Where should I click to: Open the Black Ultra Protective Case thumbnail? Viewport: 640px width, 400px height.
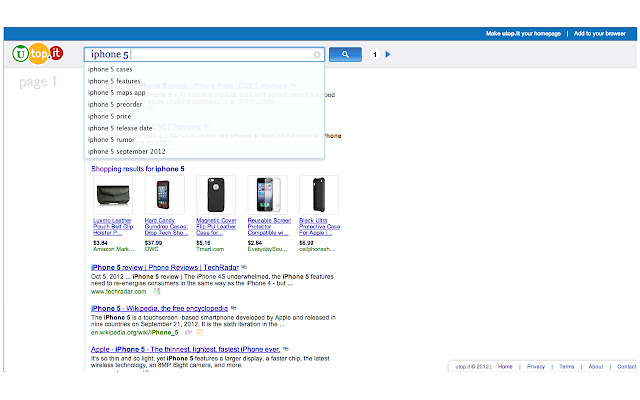(319, 195)
